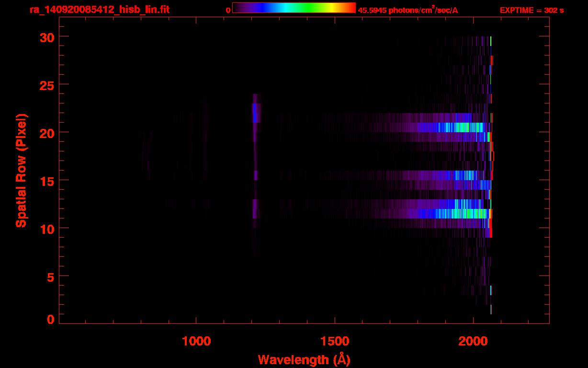The width and height of the screenshot is (588, 368).
Task: Click the bright green spectrum band at row 20
Action: (x=450, y=127)
